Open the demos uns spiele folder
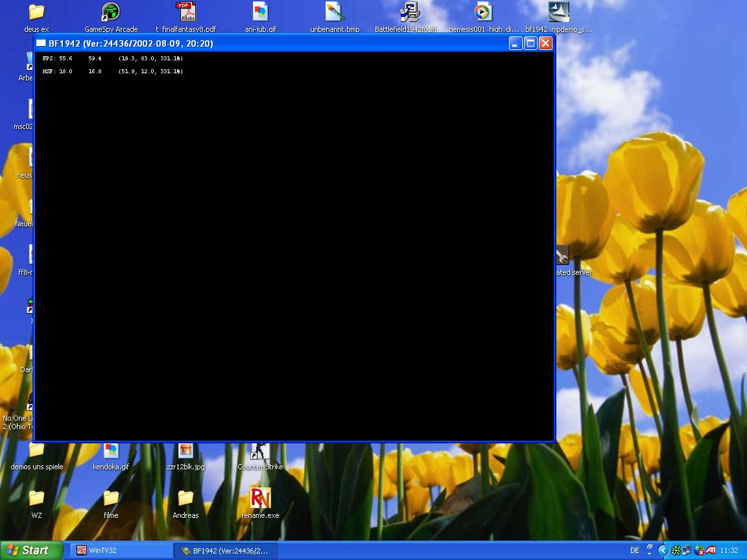Screen dimensions: 747x560 pyautogui.click(x=36, y=450)
